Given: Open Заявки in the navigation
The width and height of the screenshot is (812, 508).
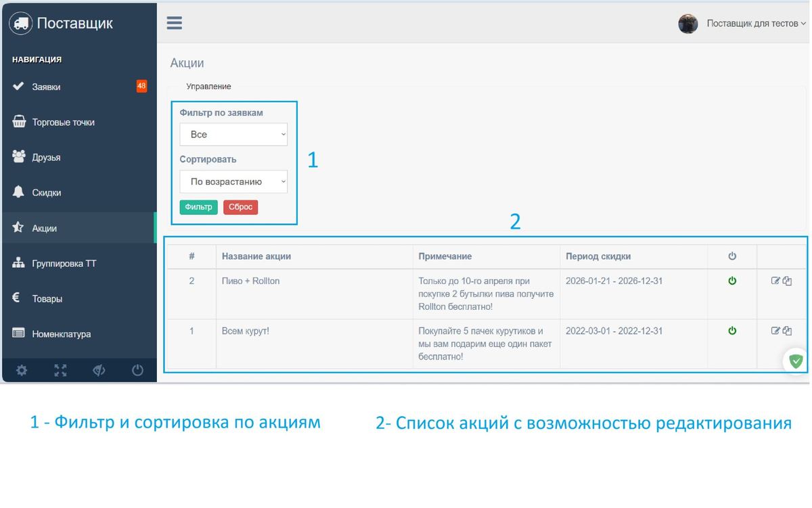Looking at the screenshot, I should coord(78,87).
